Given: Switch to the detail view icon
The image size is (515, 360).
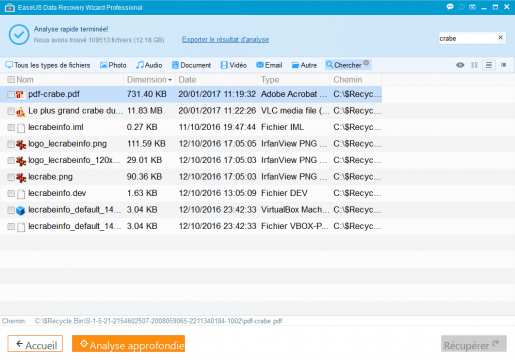Looking at the screenshot, I should point(503,65).
